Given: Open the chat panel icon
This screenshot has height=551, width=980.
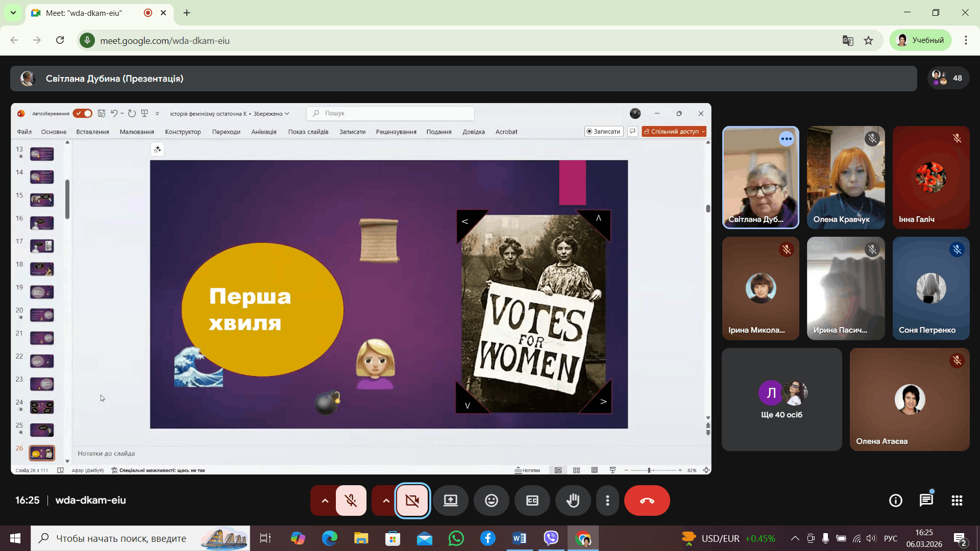Looking at the screenshot, I should [926, 500].
